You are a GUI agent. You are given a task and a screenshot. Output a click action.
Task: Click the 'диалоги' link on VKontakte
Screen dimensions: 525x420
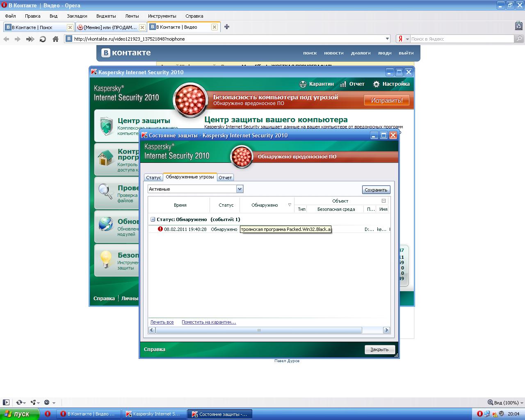[x=361, y=53]
